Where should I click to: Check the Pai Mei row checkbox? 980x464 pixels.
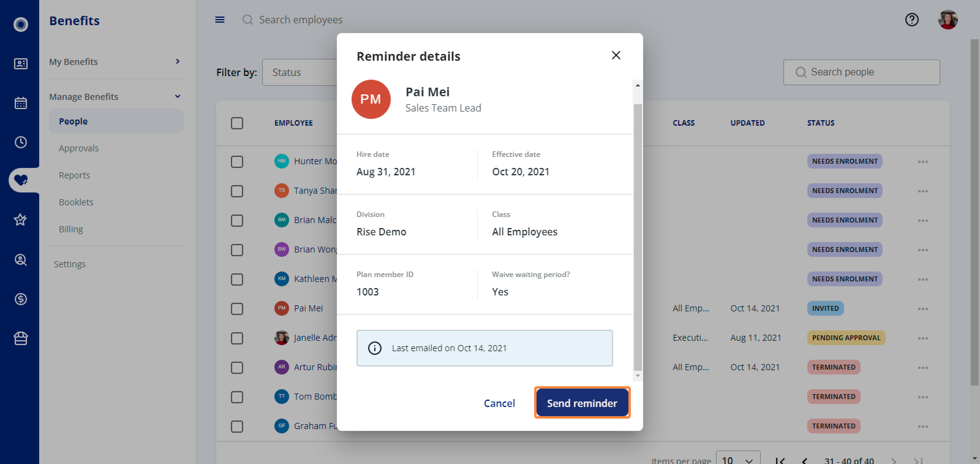237,308
